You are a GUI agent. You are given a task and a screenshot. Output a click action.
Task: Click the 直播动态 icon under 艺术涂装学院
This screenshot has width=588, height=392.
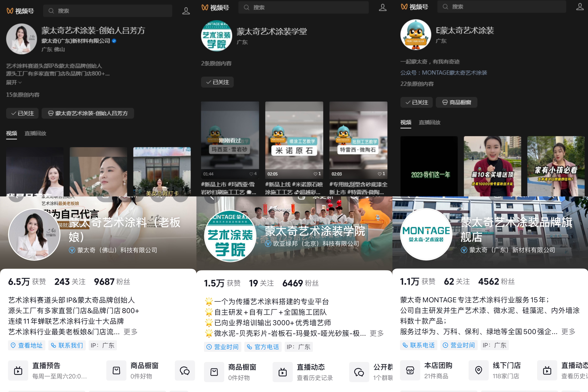tap(282, 372)
